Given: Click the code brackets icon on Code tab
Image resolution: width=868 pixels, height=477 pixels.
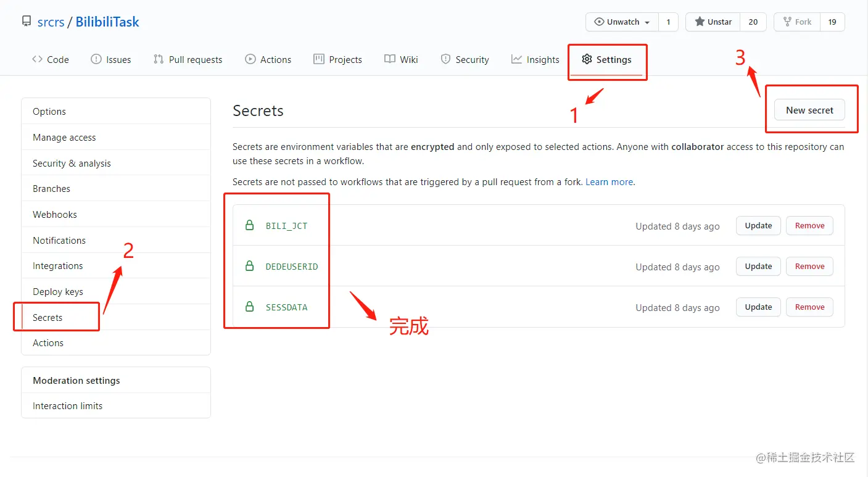Looking at the screenshot, I should 37,59.
